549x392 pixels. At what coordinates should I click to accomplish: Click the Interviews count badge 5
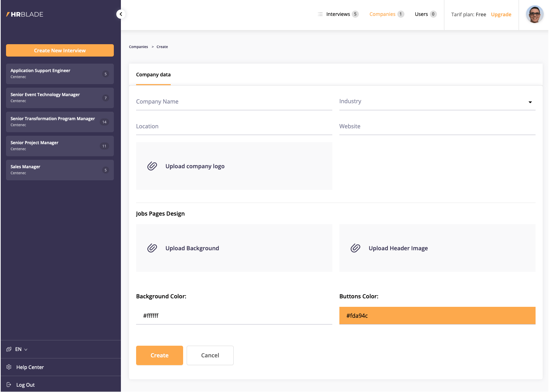pos(355,14)
